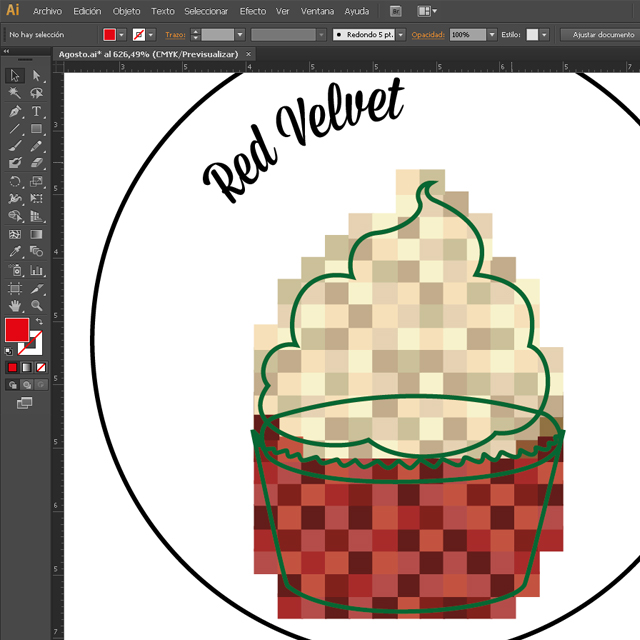Screen dimensions: 640x640
Task: Open the fill color dropdown arrow
Action: [122, 35]
